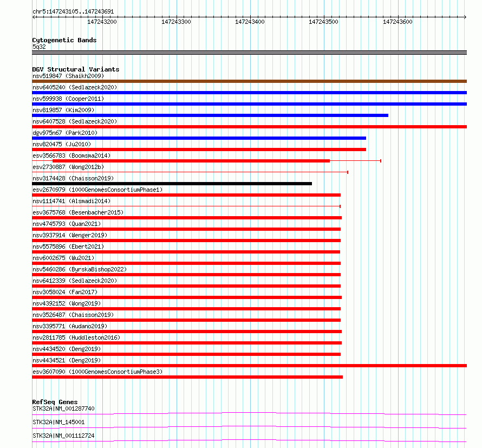Click the red bar under nsv4745793
This screenshot has height=448, width=482.
click(186, 229)
